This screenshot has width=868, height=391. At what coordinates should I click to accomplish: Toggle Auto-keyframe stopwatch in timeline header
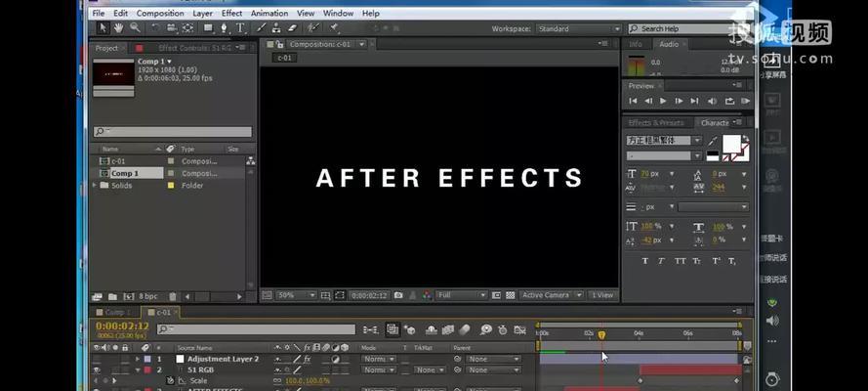[x=503, y=329]
